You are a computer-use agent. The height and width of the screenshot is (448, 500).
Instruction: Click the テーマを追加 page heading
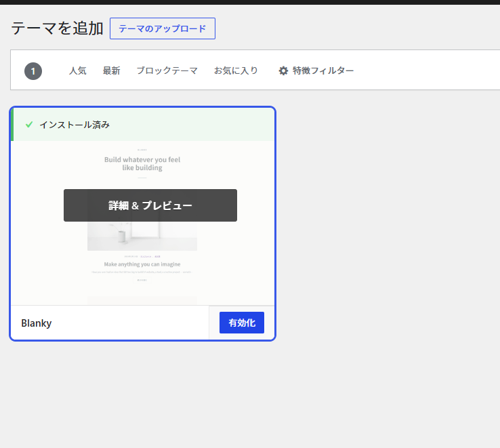pos(57,28)
